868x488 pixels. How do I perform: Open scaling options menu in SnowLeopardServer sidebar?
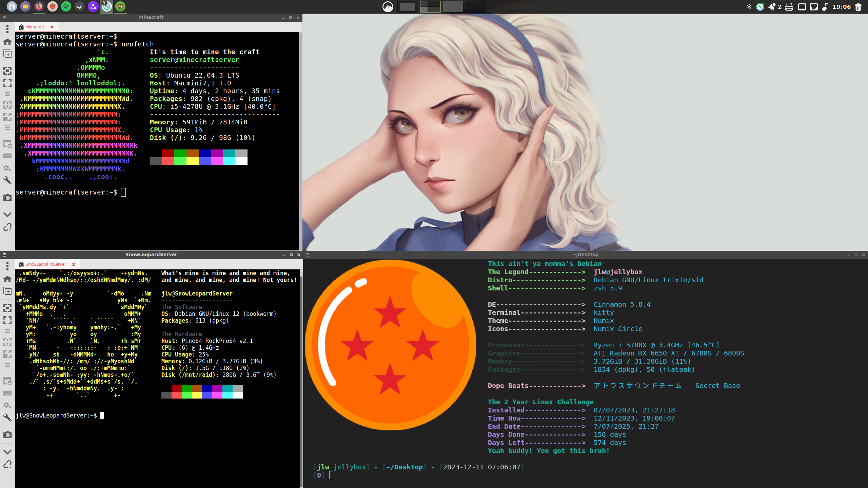coord(7,365)
